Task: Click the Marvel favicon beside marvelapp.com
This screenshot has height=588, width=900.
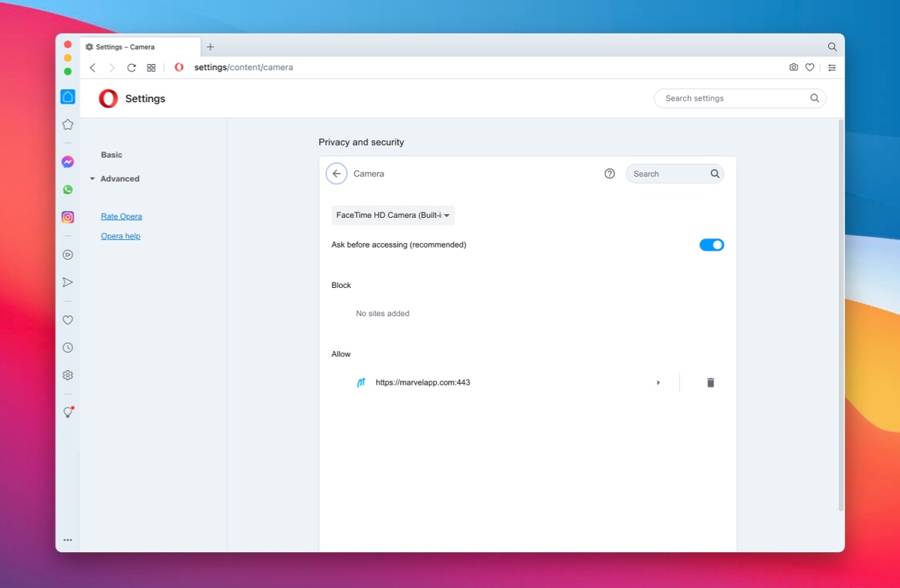Action: [x=361, y=382]
